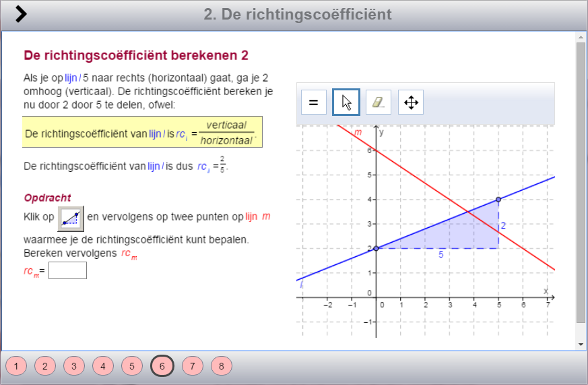Go to page 1
588x385 pixels.
point(17,366)
